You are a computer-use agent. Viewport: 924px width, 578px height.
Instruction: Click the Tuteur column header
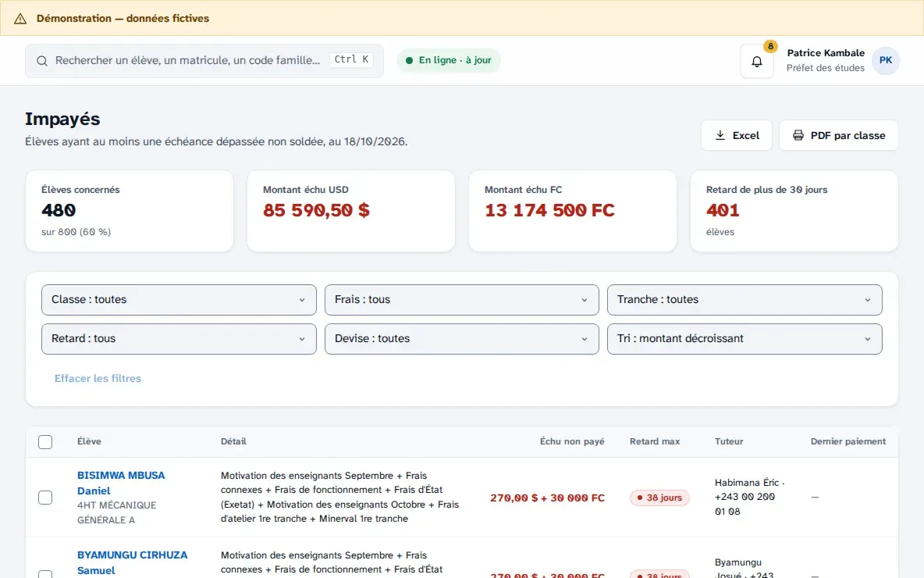729,441
